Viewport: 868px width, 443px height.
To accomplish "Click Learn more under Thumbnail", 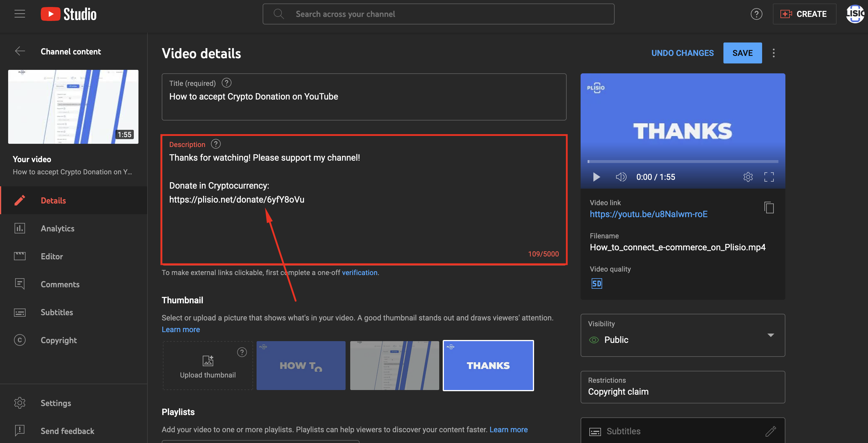I will point(181,329).
